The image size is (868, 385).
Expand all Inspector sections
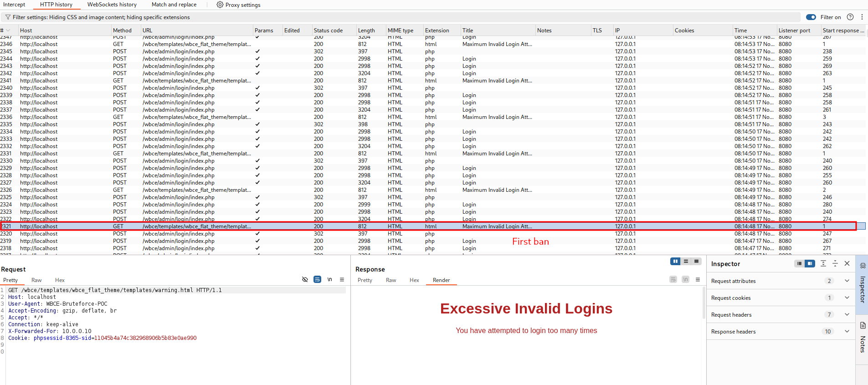click(823, 263)
